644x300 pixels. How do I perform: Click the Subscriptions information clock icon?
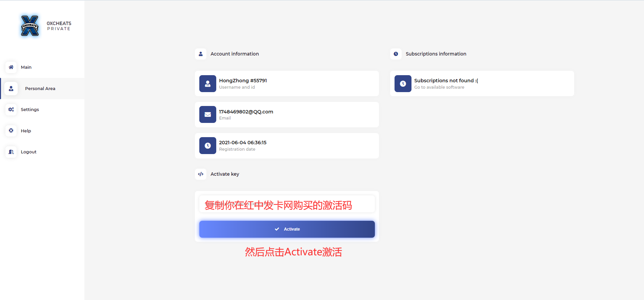pyautogui.click(x=396, y=54)
